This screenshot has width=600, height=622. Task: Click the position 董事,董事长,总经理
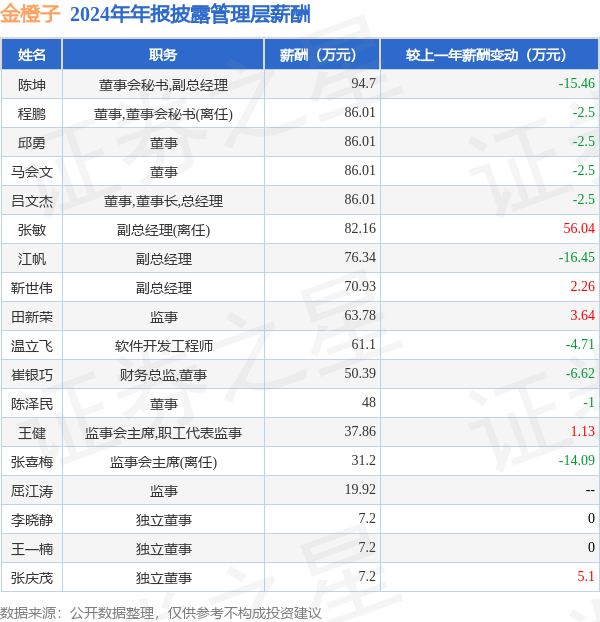click(163, 201)
